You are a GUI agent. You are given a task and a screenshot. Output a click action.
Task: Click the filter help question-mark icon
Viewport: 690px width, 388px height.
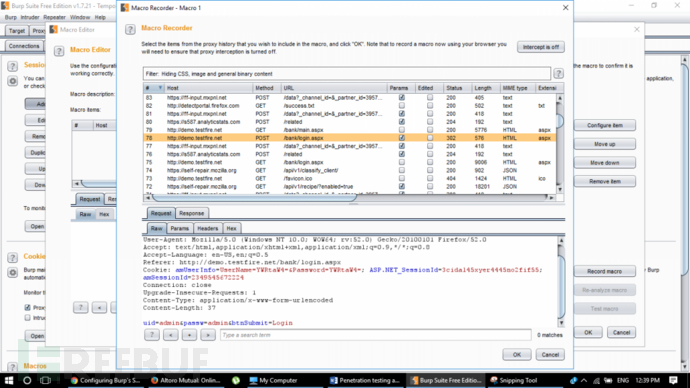pos(558,73)
